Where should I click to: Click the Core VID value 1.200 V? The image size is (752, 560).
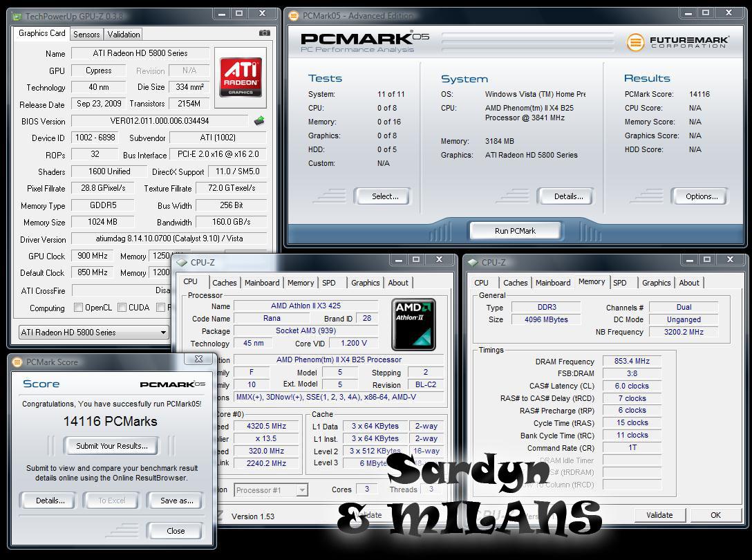click(353, 343)
